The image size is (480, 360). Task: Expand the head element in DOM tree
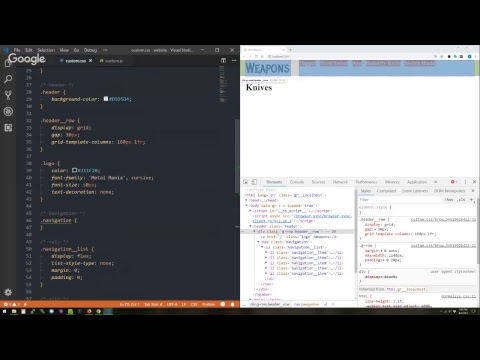(247, 200)
